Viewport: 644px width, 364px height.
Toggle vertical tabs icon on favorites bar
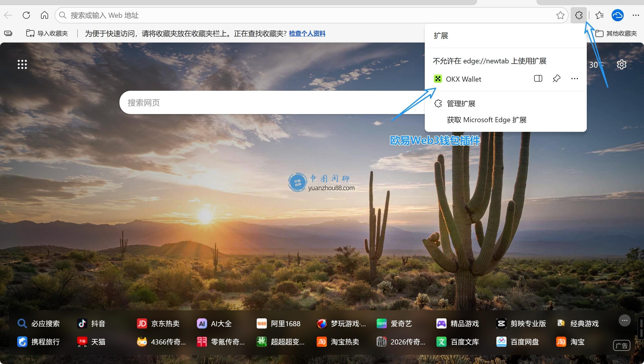click(x=8, y=33)
